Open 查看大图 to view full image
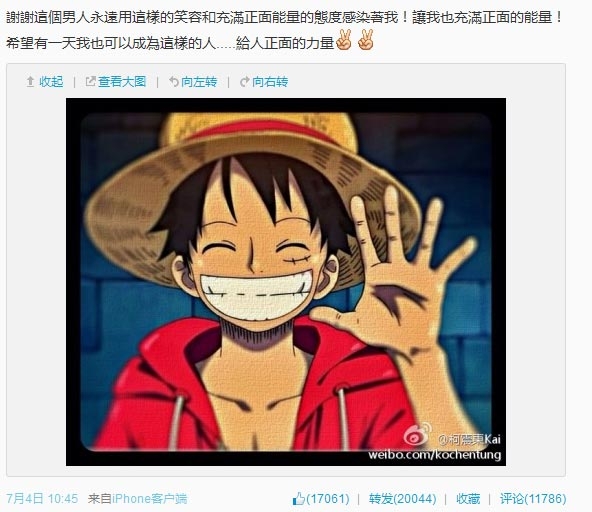 [x=122, y=82]
